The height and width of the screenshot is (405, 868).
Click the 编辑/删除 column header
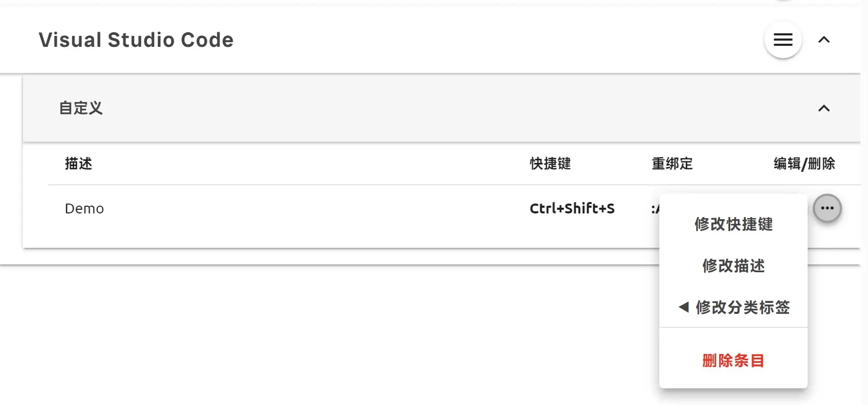click(804, 163)
